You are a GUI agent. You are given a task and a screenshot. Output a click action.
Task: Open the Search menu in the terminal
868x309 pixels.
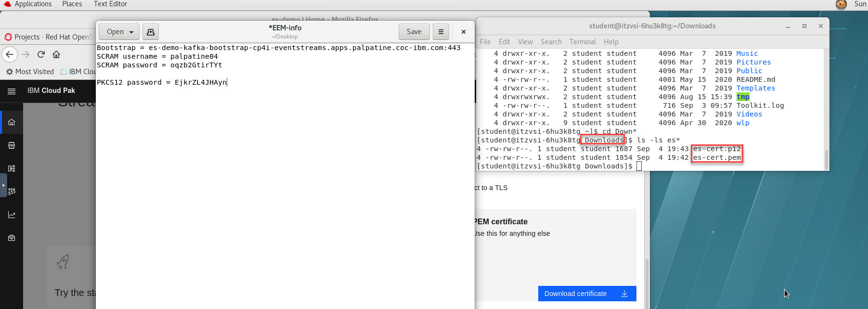(x=551, y=42)
